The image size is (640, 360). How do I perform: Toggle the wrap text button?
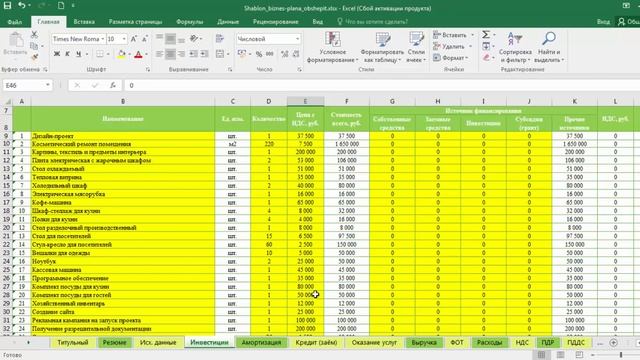click(220, 38)
